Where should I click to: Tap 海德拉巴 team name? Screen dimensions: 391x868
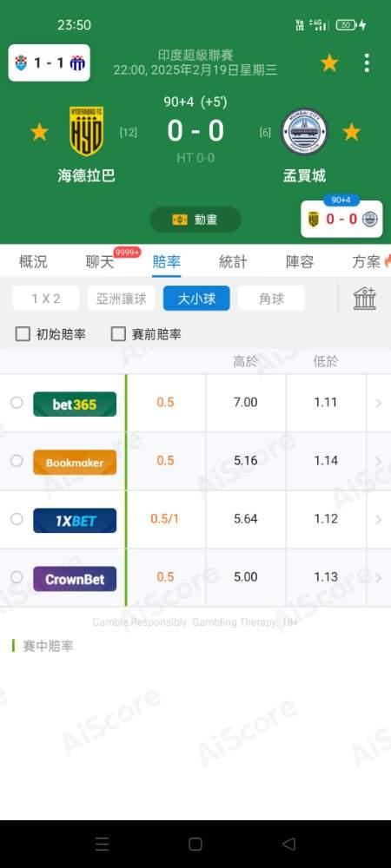point(86,176)
